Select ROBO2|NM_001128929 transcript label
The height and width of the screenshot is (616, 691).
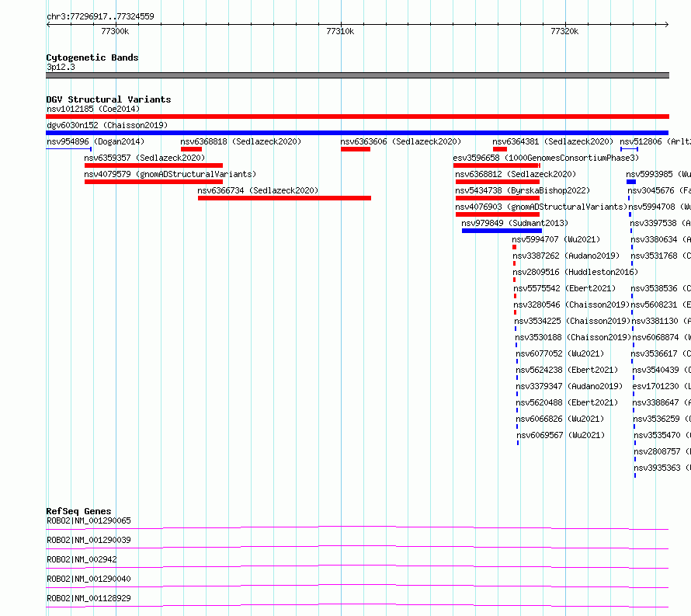click(x=89, y=598)
